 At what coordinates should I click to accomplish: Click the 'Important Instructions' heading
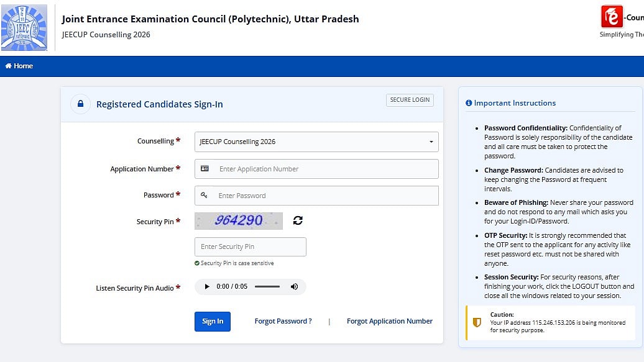point(515,103)
